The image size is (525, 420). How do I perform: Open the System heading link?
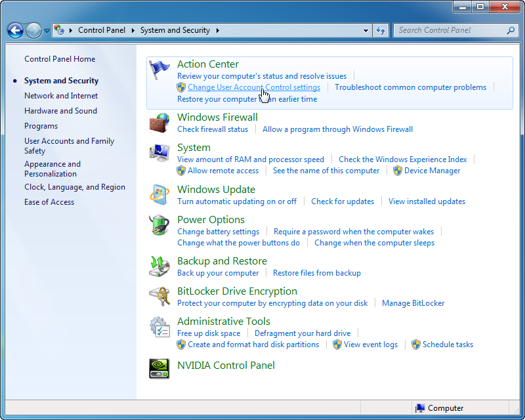click(x=194, y=148)
